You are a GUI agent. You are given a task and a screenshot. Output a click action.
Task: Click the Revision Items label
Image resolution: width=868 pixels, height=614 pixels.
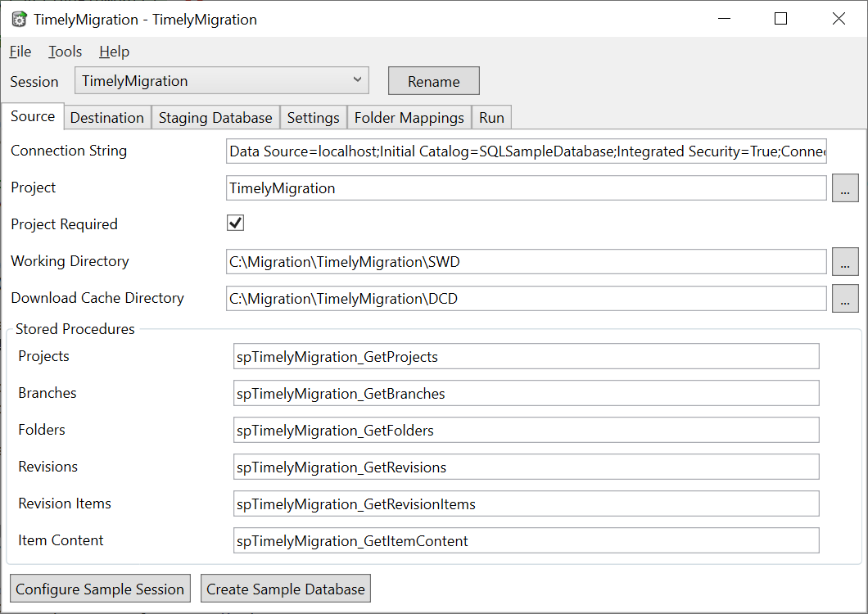click(x=65, y=503)
